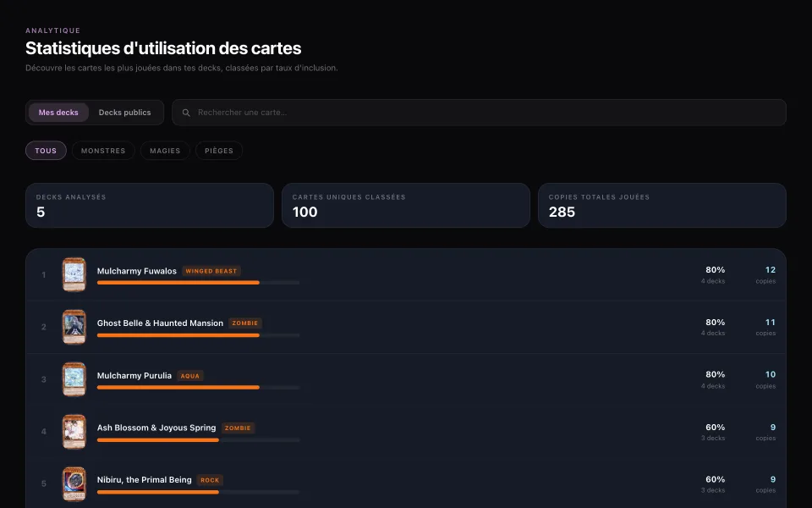Click the Mulcharmy Fuwalos inclusion bar
The width and height of the screenshot is (812, 508).
pos(198,283)
